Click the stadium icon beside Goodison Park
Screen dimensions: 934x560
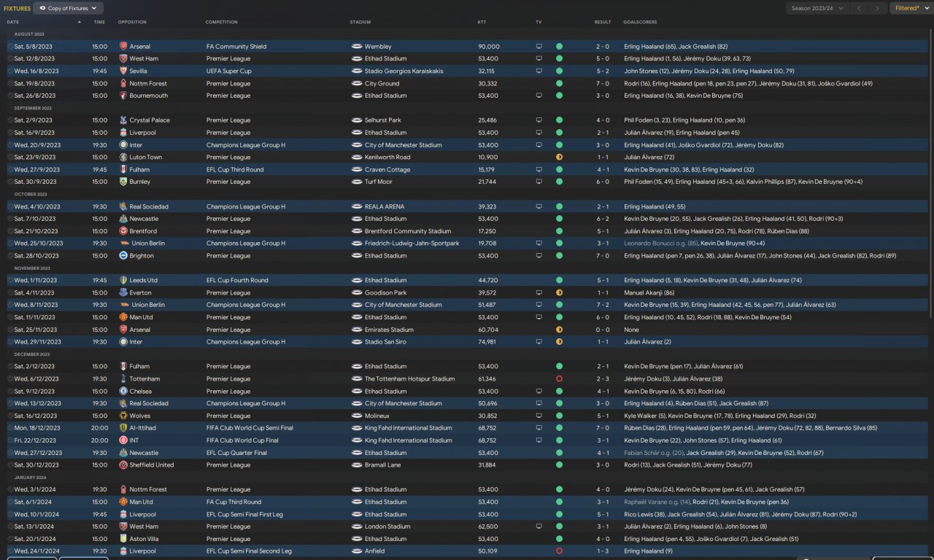(357, 292)
